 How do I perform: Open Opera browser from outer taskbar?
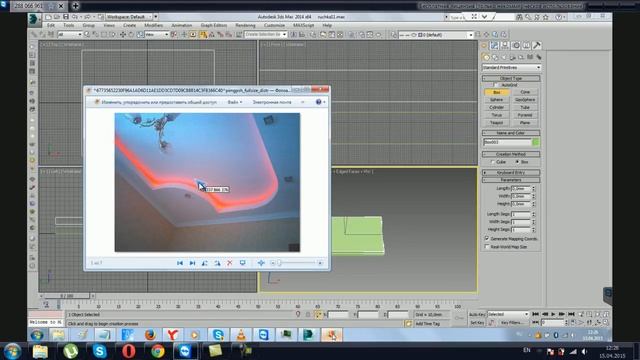[129, 351]
